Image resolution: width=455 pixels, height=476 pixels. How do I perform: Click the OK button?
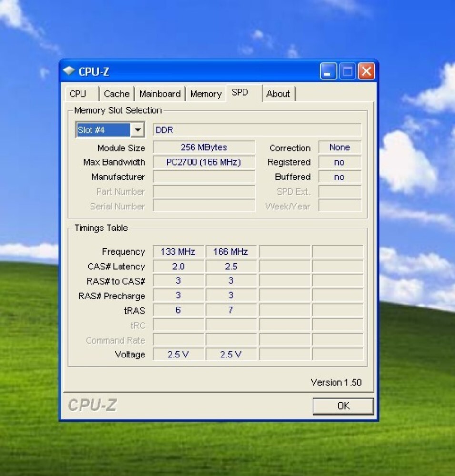[343, 406]
